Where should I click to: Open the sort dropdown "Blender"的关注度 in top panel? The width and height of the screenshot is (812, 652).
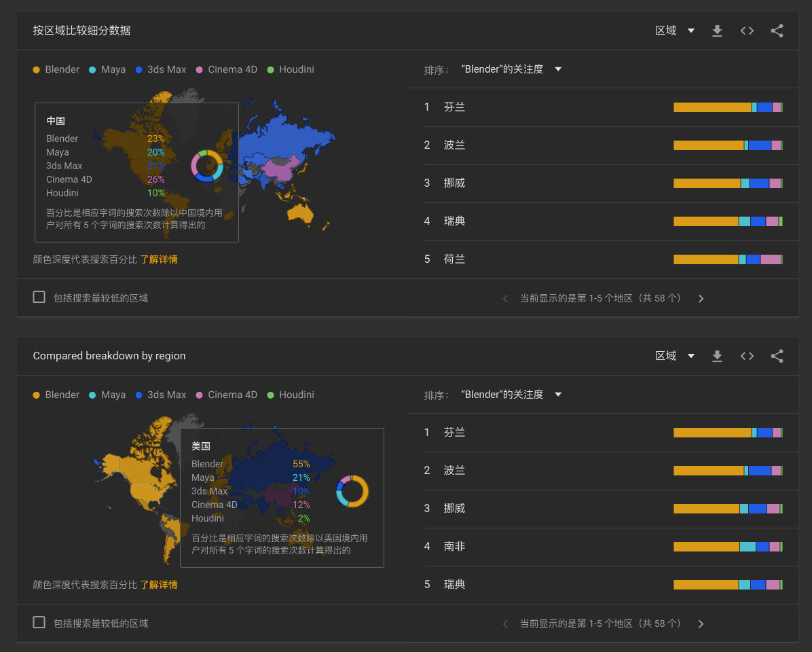point(511,69)
